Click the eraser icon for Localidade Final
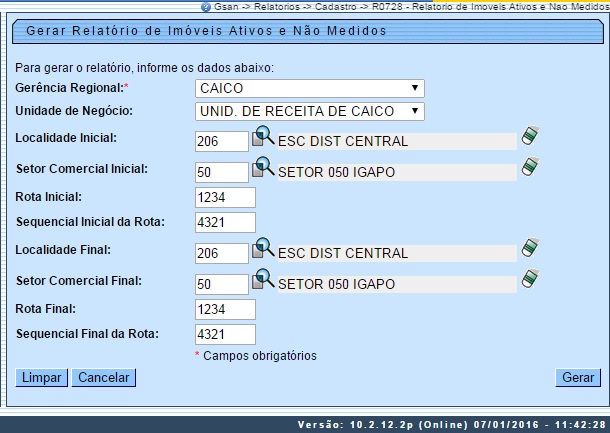The image size is (610, 433). (530, 248)
